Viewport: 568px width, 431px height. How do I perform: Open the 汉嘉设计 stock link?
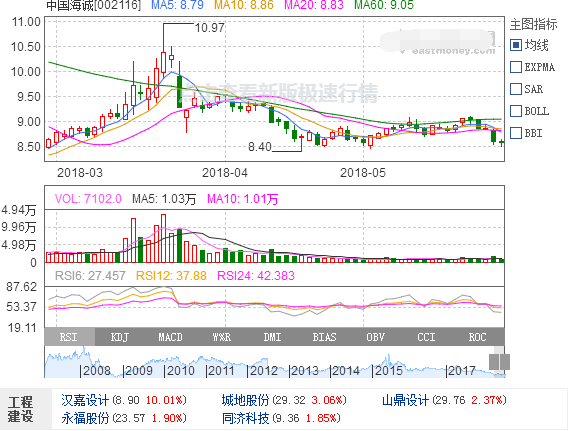click(85, 400)
